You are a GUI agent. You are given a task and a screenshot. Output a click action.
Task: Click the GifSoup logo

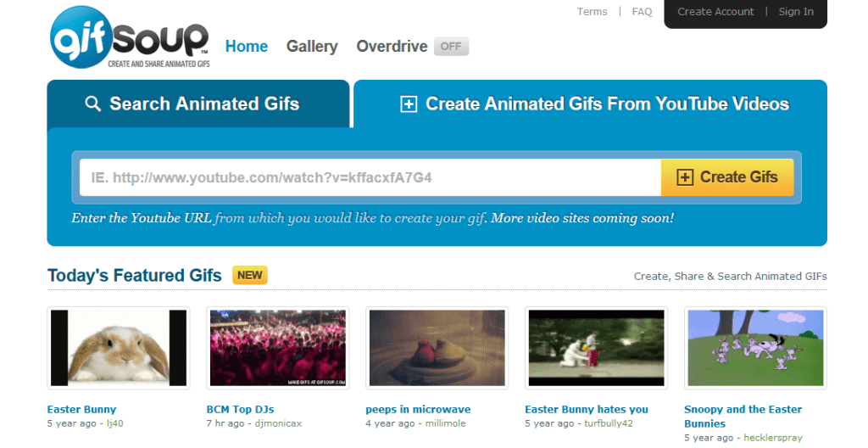[x=130, y=37]
